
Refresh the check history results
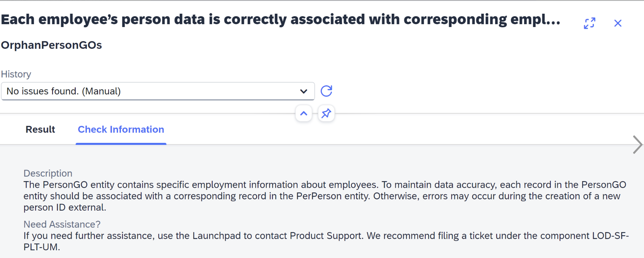pos(327,91)
